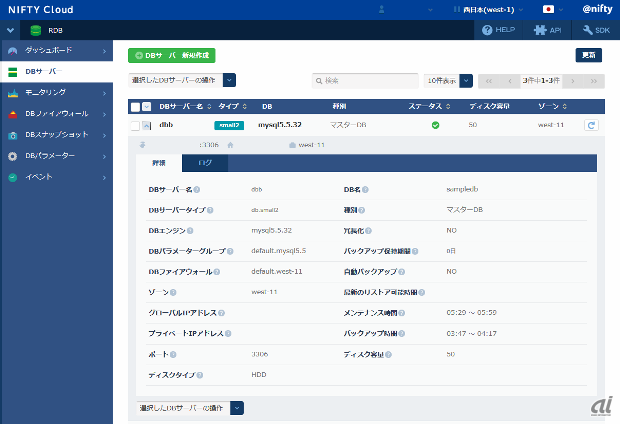Open the top DB server operations dropdown
Viewport: 620px width, 424px height.
(229, 80)
